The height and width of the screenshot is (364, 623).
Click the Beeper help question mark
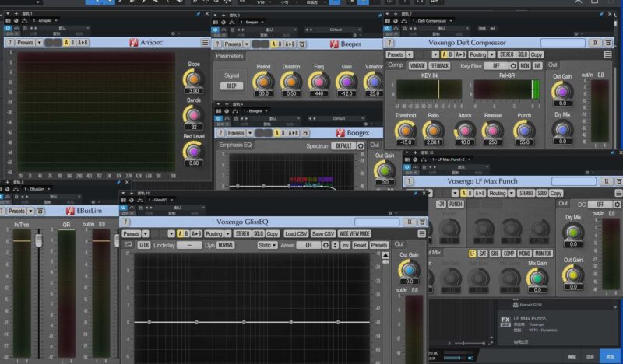pyautogui.click(x=217, y=44)
